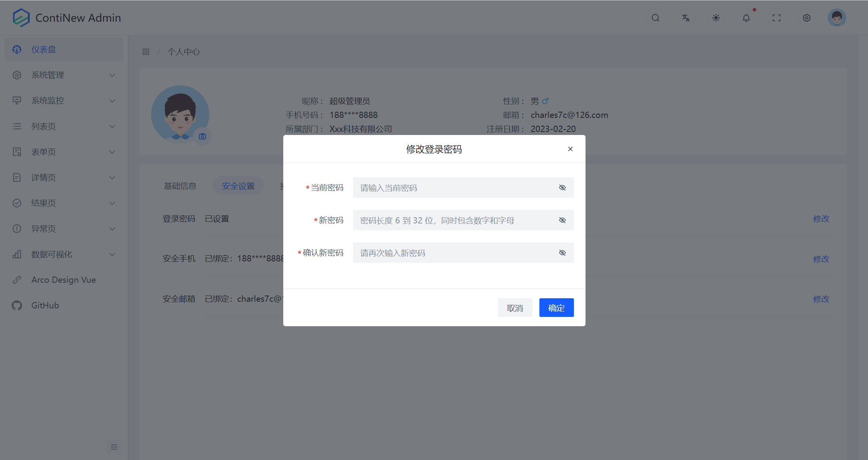This screenshot has height=460, width=868.
Task: Expand the 数据可视化 menu chevron
Action: pos(112,254)
